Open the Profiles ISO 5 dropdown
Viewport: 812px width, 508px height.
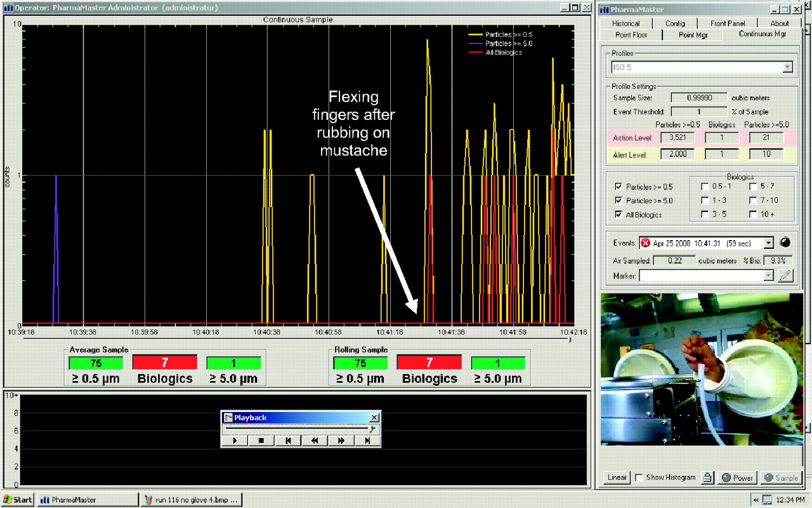(787, 67)
